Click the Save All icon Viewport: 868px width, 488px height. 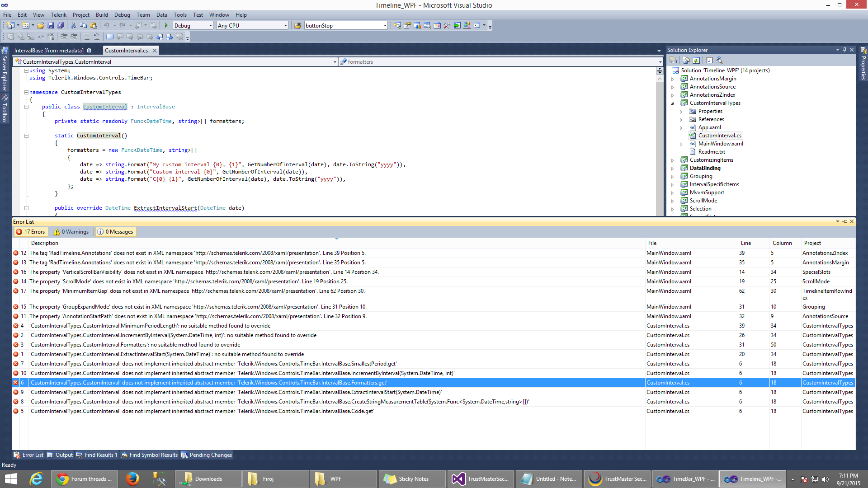tap(61, 25)
